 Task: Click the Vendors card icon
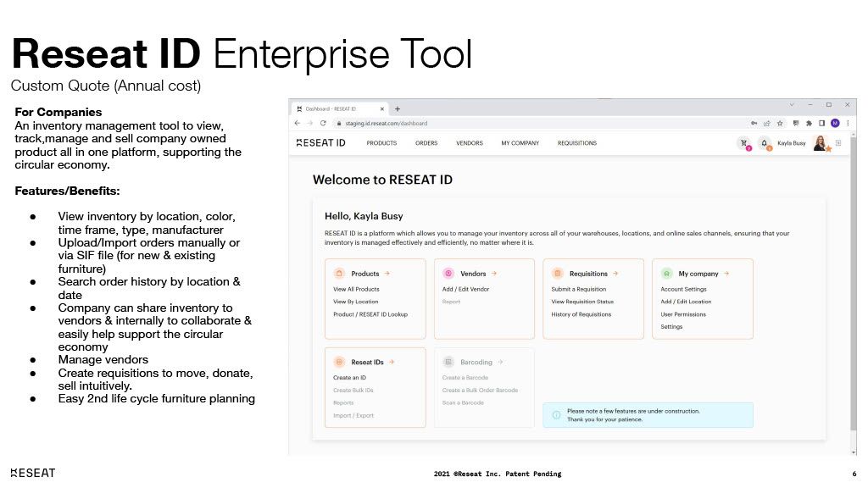pyautogui.click(x=448, y=274)
